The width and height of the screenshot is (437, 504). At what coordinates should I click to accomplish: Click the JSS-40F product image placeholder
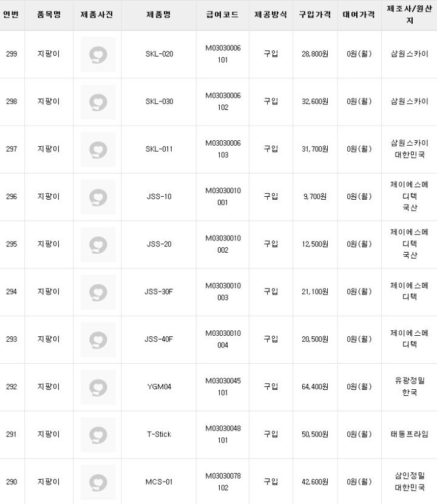98,339
